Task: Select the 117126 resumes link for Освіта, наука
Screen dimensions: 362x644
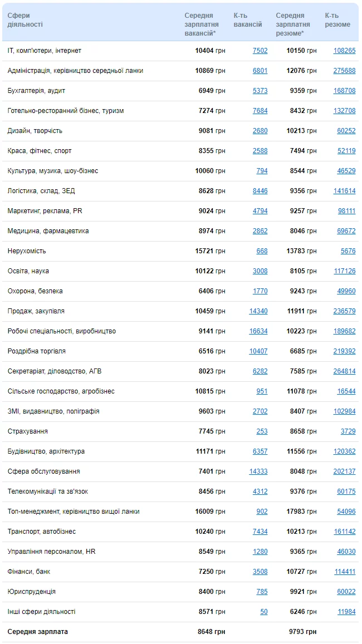Action: 344,271
